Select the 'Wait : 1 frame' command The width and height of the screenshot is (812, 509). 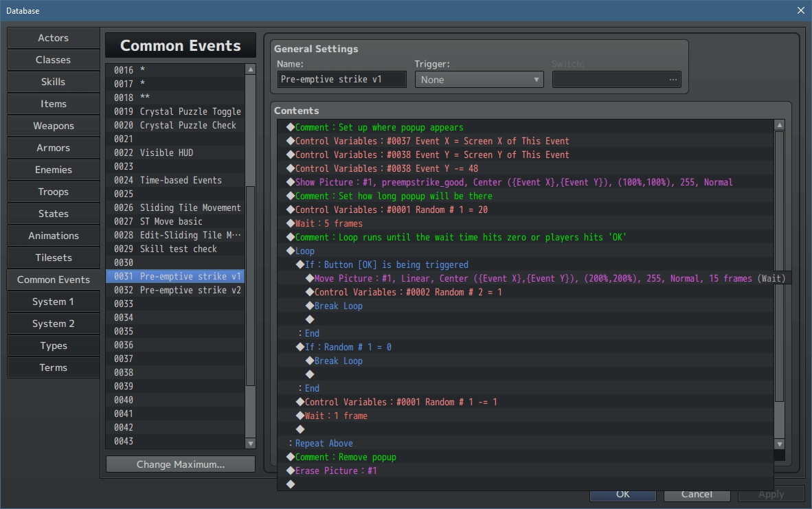(x=525, y=416)
